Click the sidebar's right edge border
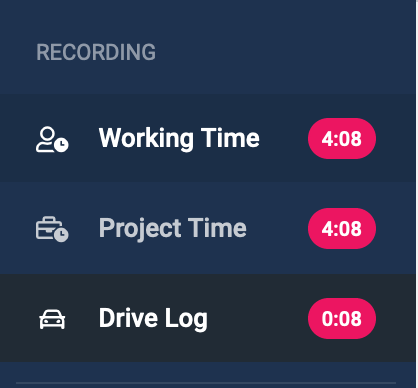Image resolution: width=418 pixels, height=388 pixels. click(x=417, y=194)
